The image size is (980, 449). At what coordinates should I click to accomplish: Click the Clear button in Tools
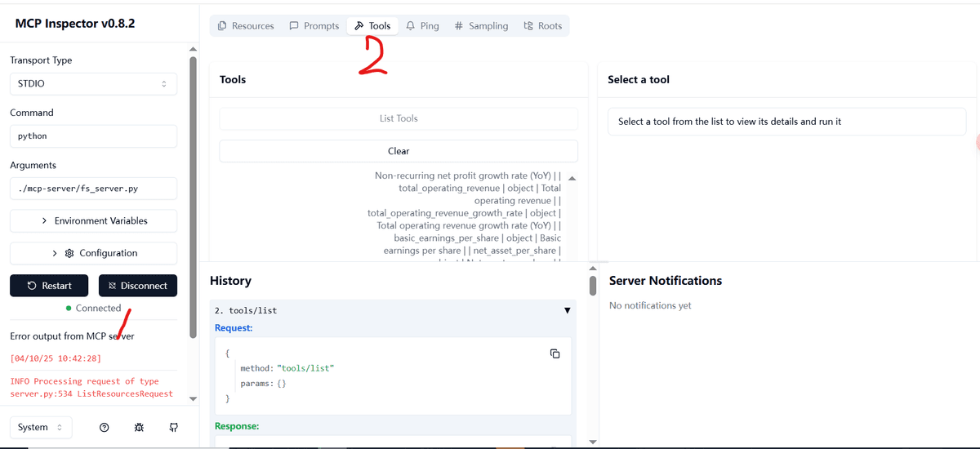399,151
